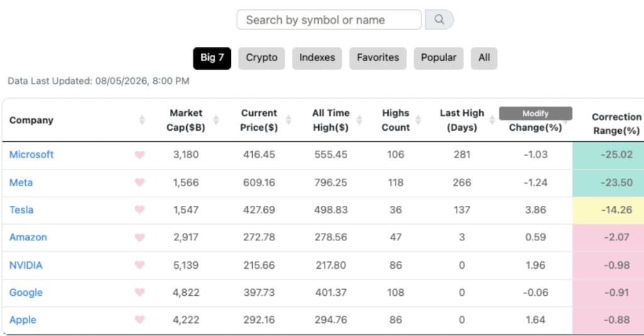Click Google all time high 401.37
The width and height of the screenshot is (644, 336).
pyautogui.click(x=331, y=293)
